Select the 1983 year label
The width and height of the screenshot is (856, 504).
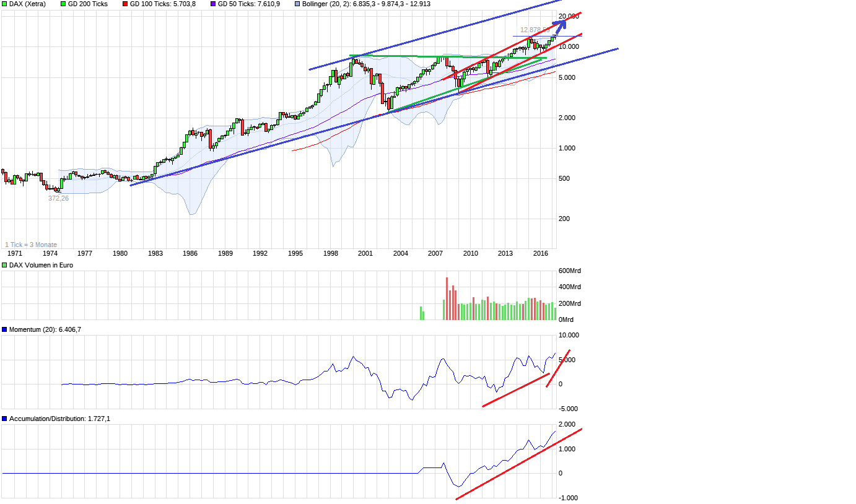(155, 253)
